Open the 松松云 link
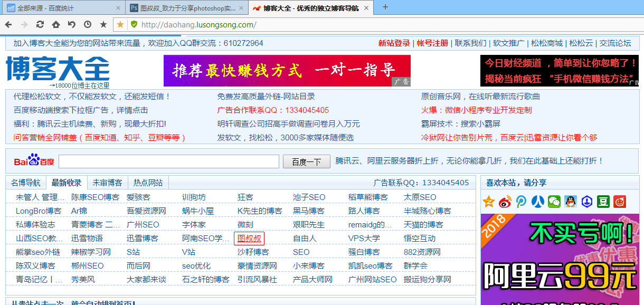This screenshot has height=305, width=644. click(x=581, y=43)
